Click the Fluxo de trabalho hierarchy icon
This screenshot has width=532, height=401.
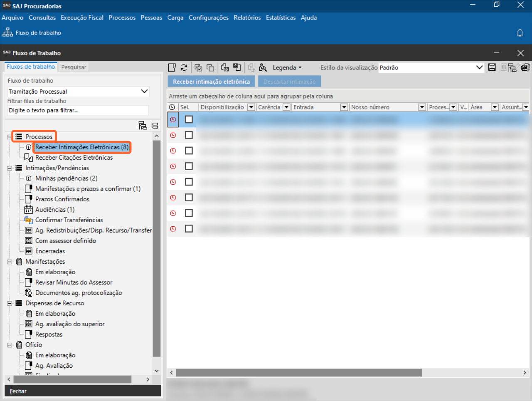[8, 33]
